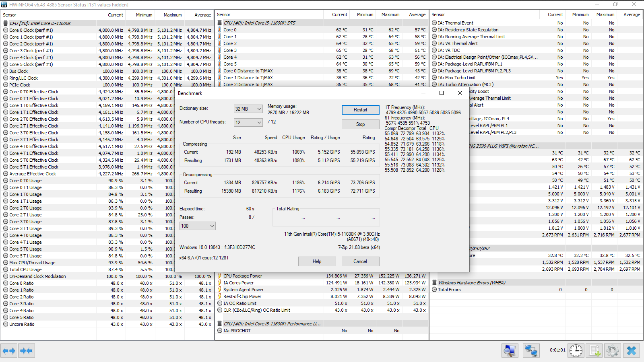Close the Benchmark dialog
Viewport: 644px width, 362px height.
coord(460,93)
